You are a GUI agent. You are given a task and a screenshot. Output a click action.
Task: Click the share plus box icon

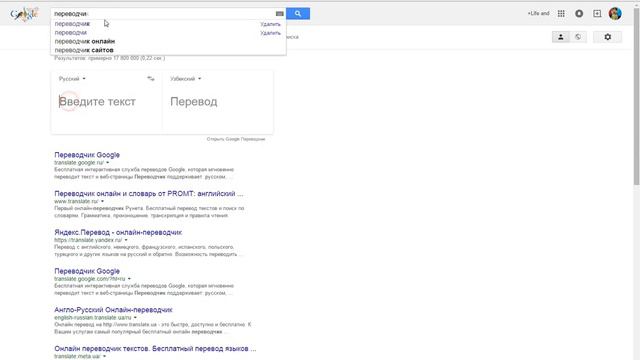click(x=597, y=13)
